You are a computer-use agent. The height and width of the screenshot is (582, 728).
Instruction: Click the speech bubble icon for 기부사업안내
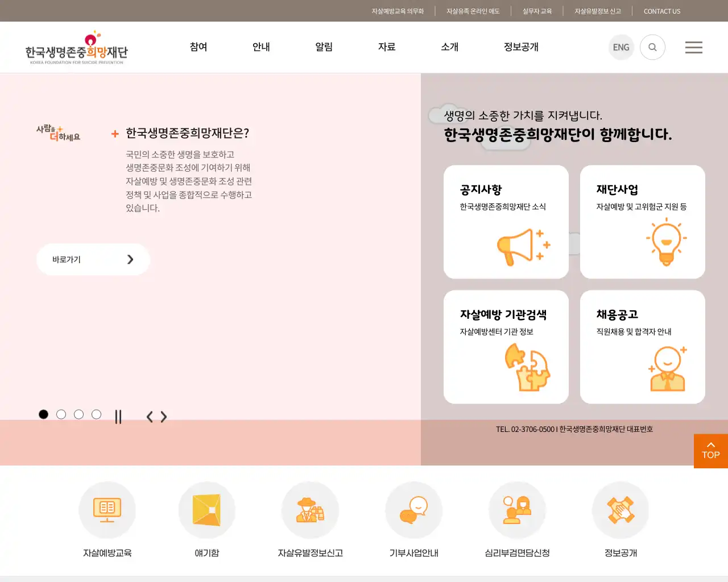point(413,510)
